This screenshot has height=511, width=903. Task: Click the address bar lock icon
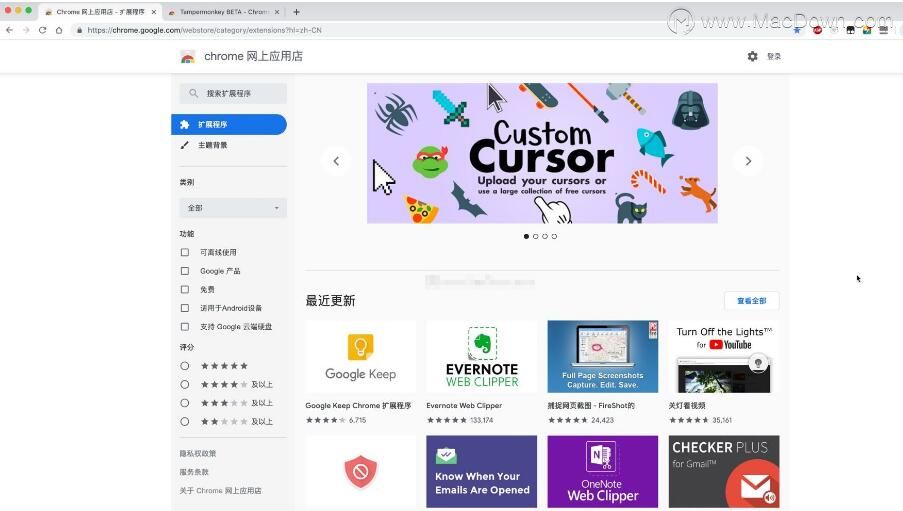coord(79,30)
